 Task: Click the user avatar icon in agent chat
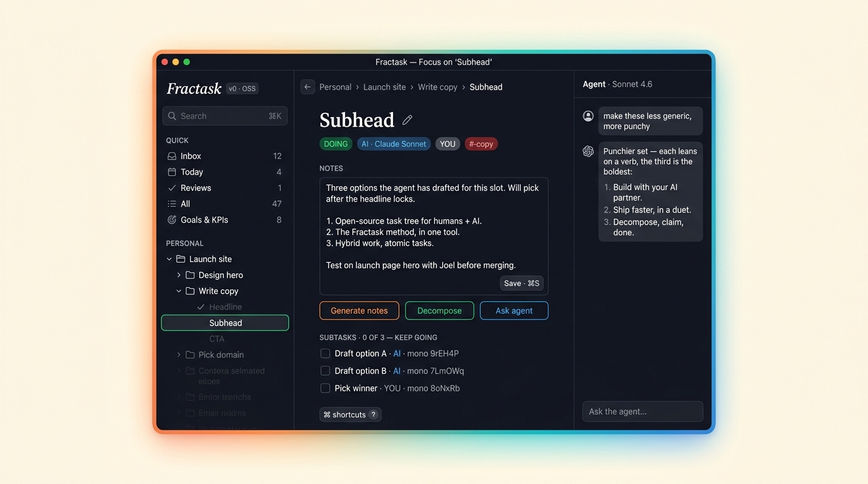pos(588,116)
